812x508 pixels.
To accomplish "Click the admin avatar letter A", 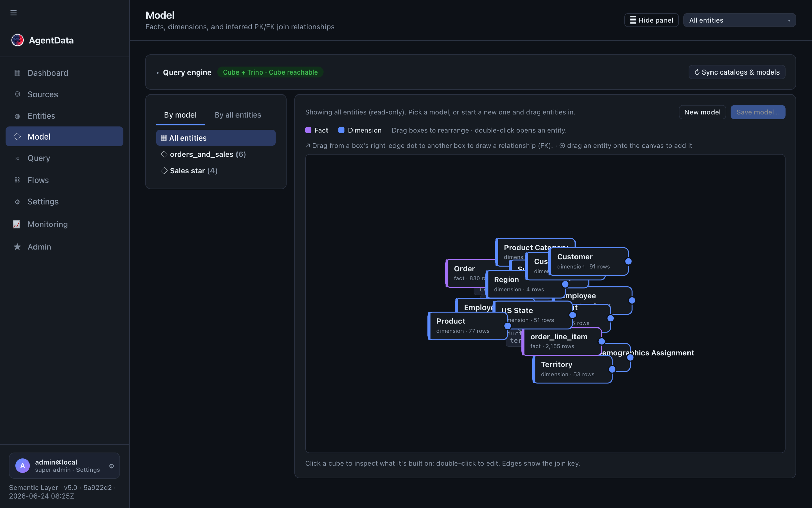I will tap(22, 466).
